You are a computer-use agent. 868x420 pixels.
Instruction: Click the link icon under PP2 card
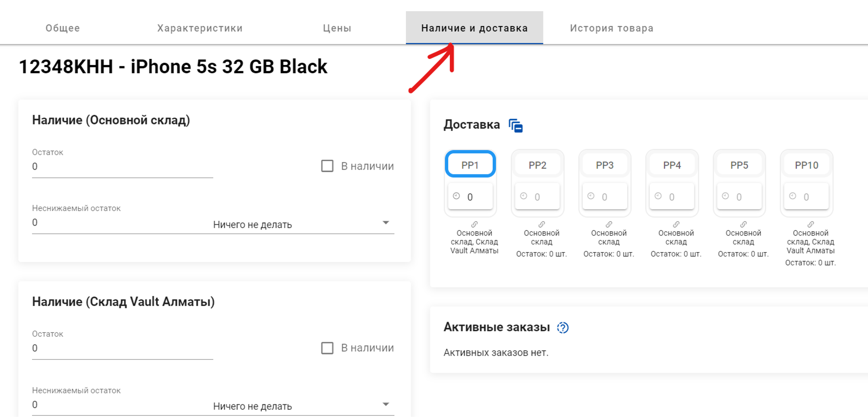coord(542,224)
